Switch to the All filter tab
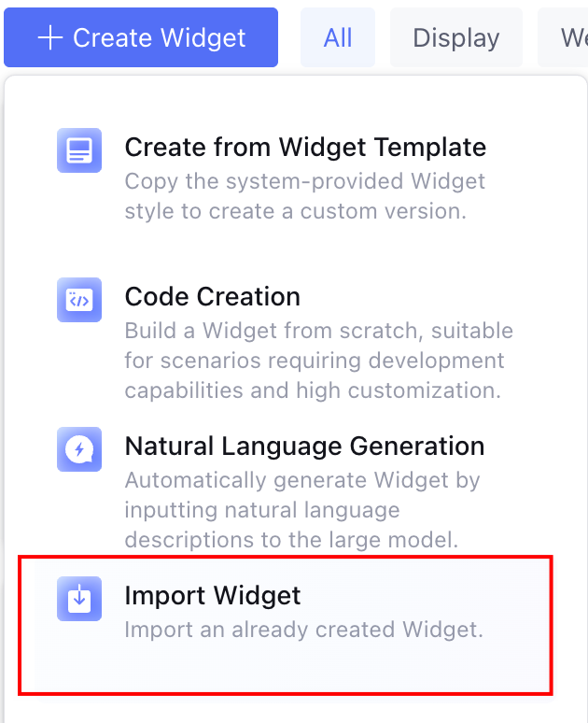 click(x=338, y=37)
